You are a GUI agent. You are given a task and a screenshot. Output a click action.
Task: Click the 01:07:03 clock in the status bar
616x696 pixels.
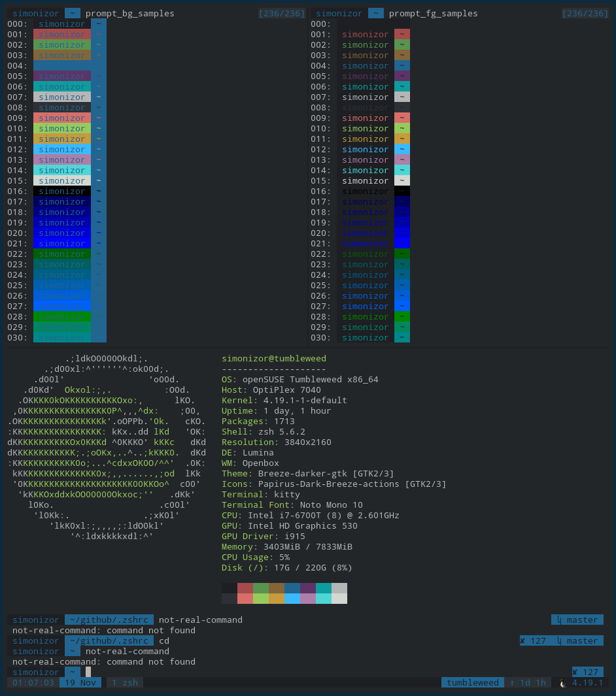pyautogui.click(x=33, y=683)
